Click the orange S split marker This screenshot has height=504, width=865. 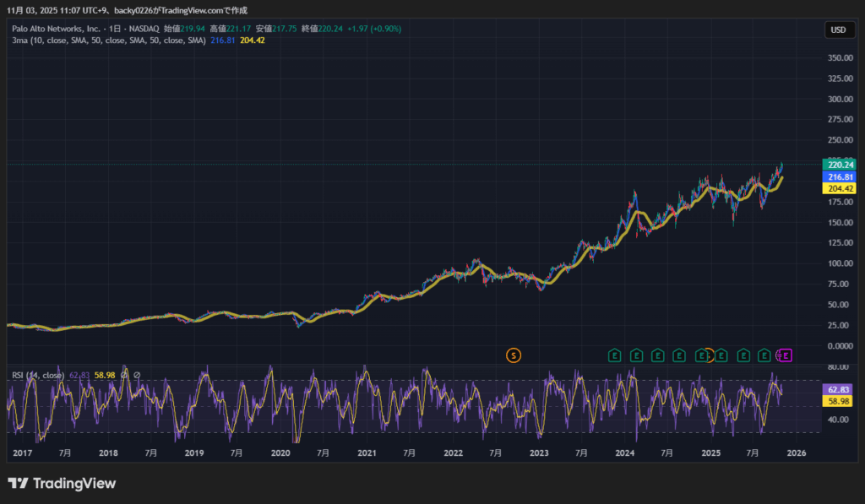[x=513, y=355]
